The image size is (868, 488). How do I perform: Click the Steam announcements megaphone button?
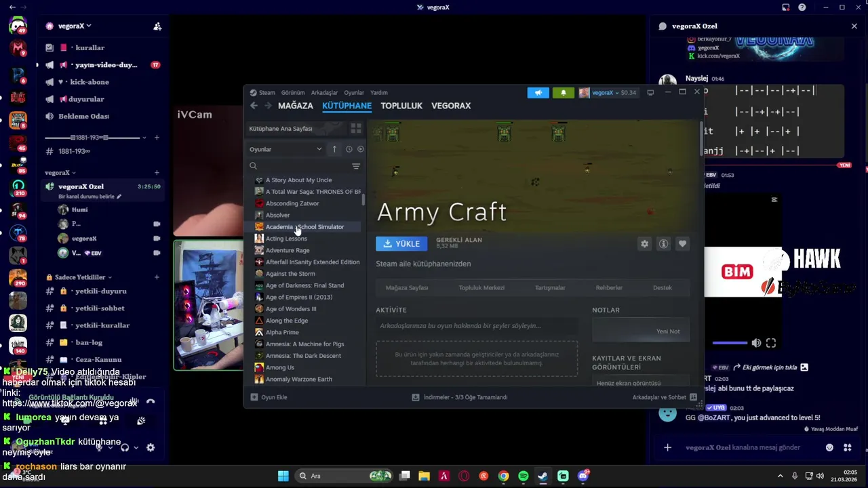(538, 93)
